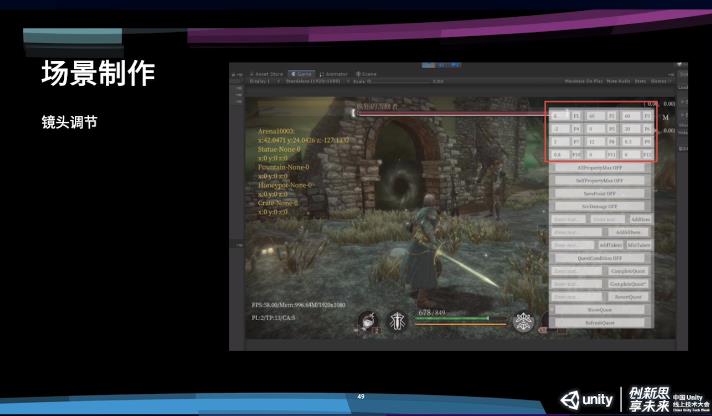Switch to the Asset Store tab
This screenshot has height=416, width=712.
point(268,73)
